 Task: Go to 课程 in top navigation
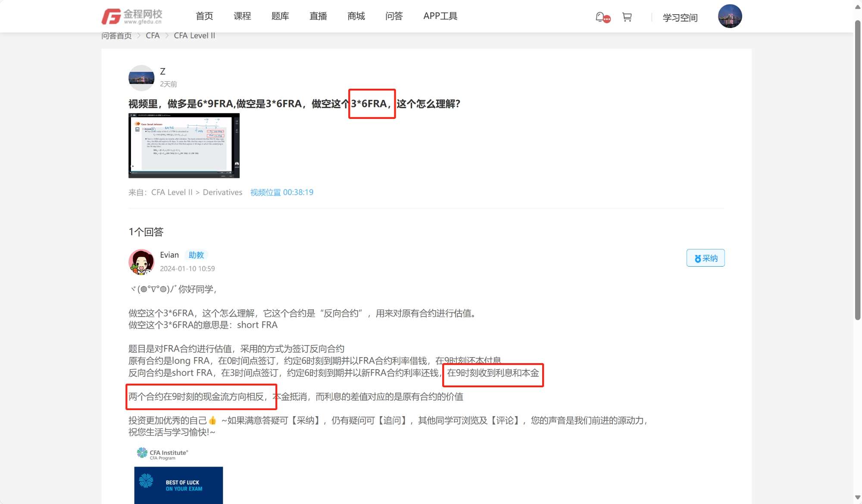[x=242, y=16]
